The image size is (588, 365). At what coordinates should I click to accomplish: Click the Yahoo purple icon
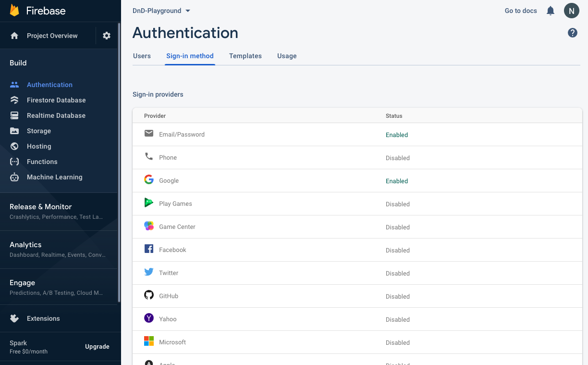(149, 318)
